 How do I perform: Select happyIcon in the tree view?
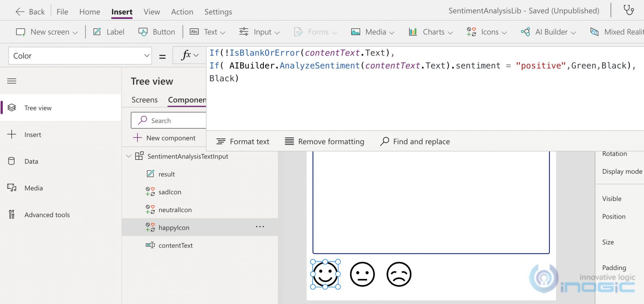pyautogui.click(x=174, y=227)
